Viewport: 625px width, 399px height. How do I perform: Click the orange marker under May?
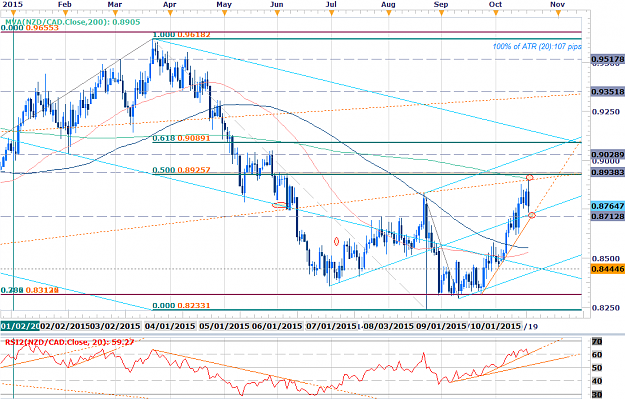pos(224,13)
